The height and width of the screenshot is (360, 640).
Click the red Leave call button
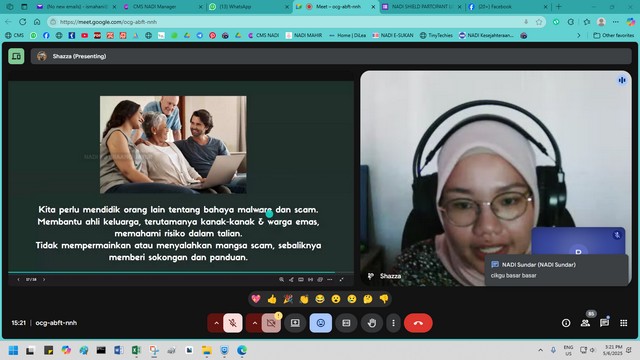coord(418,323)
